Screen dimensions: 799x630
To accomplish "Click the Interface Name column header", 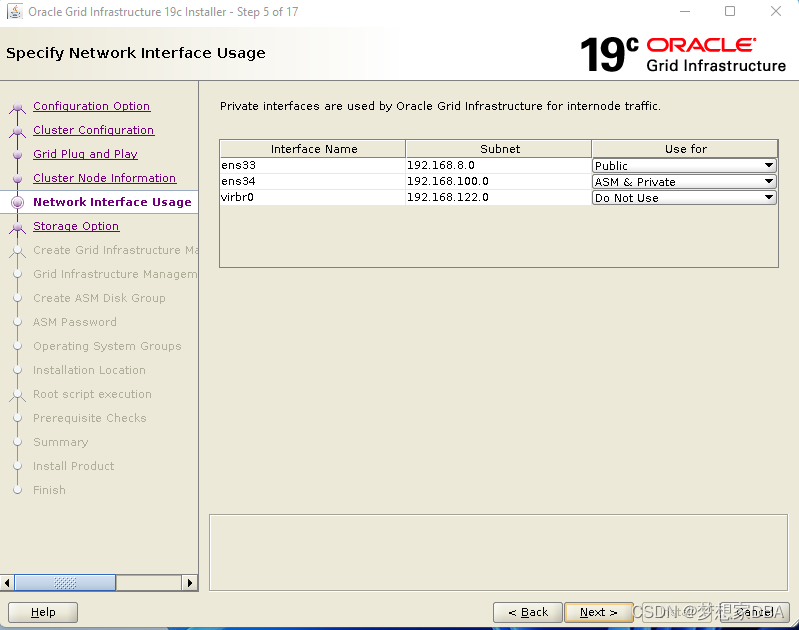I will pyautogui.click(x=313, y=149).
